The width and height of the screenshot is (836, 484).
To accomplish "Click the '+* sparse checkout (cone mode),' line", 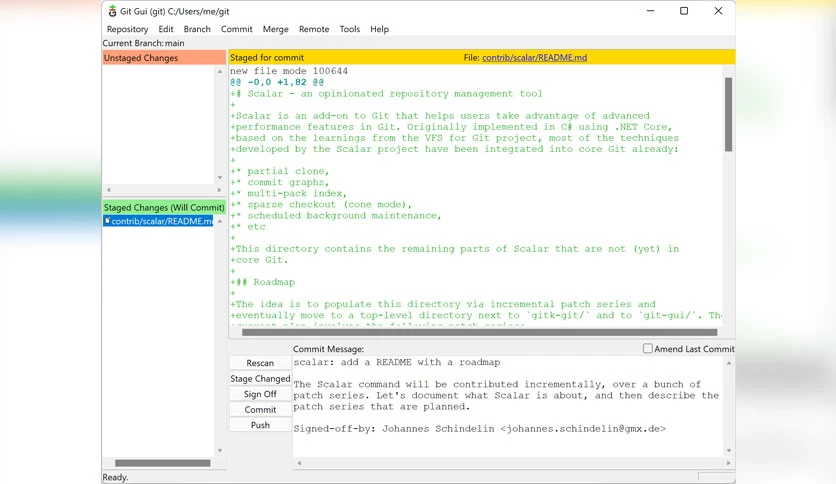I will pyautogui.click(x=321, y=205).
